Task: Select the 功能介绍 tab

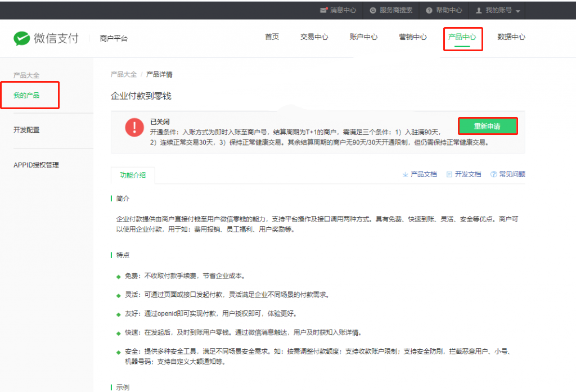Action: point(133,175)
